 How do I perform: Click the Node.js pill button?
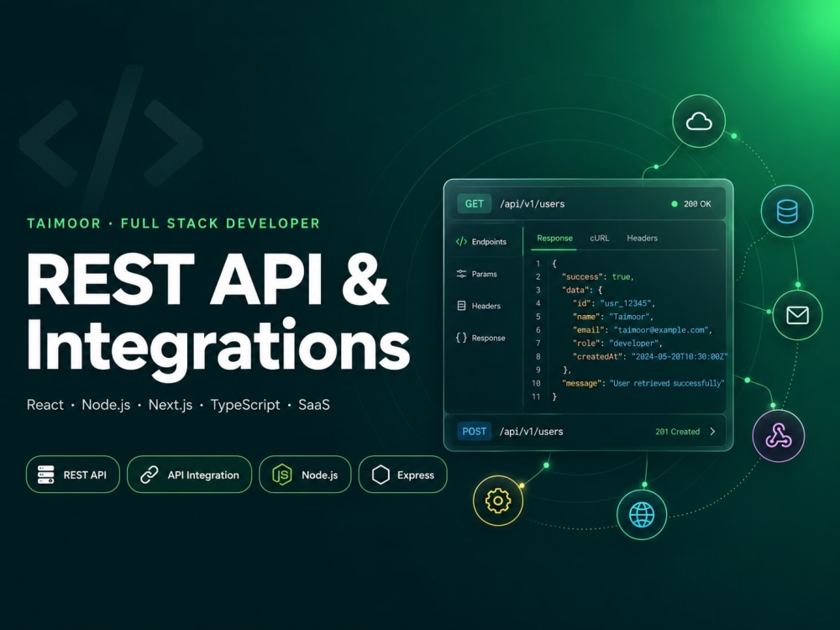point(305,475)
